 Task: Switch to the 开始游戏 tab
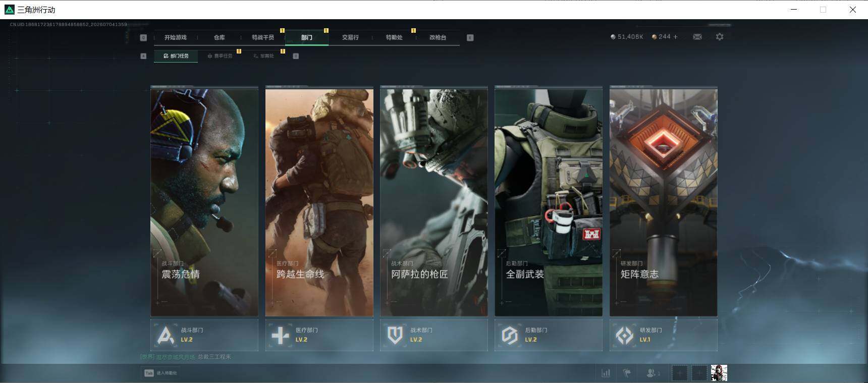tap(176, 37)
